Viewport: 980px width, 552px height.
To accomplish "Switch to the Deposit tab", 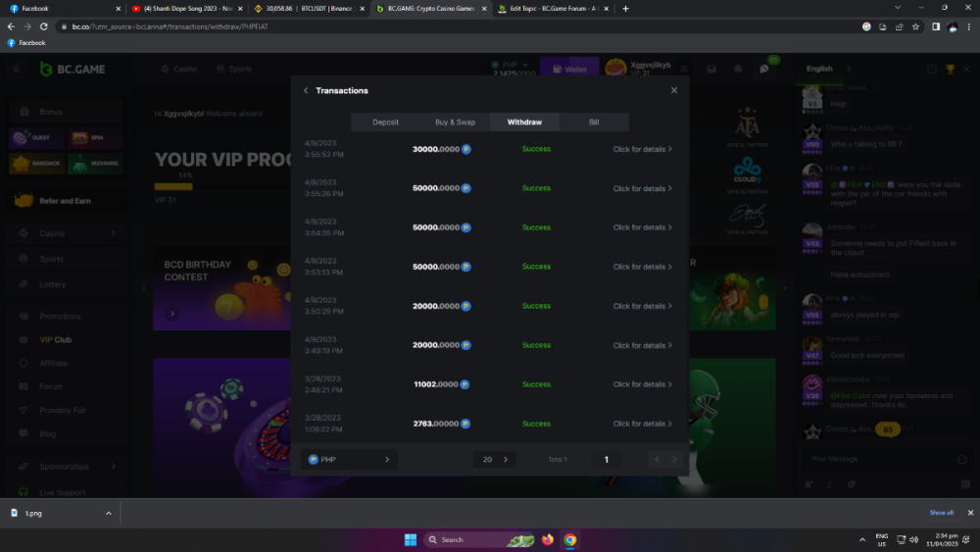I will (385, 123).
